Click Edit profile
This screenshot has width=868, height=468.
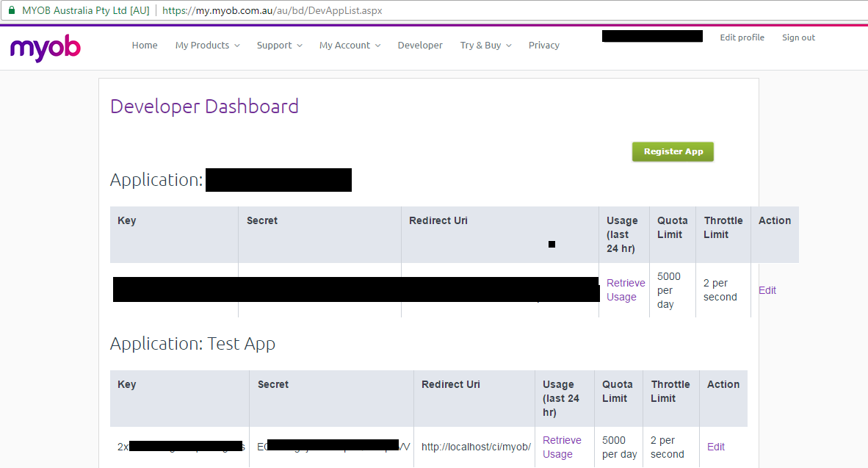tap(742, 37)
